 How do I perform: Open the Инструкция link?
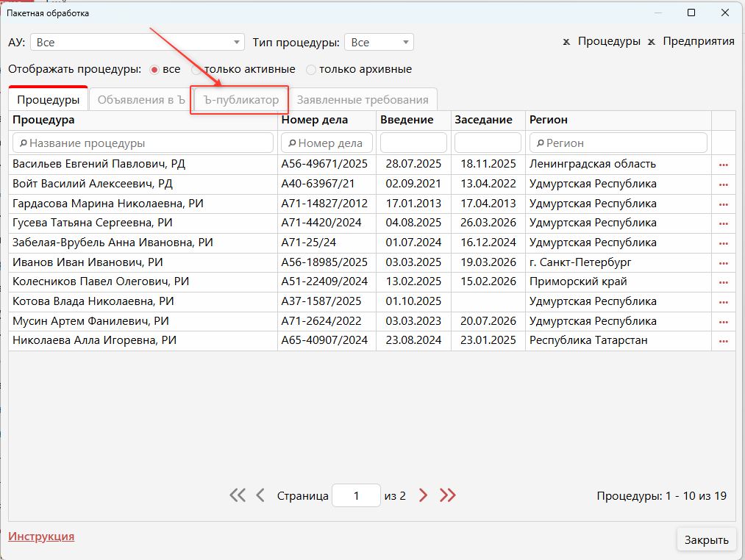coord(41,536)
